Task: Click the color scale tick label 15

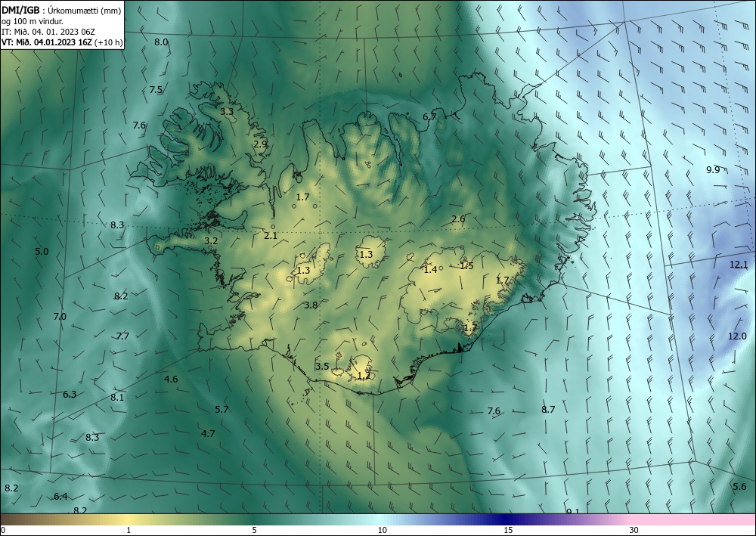Action: coord(508,531)
